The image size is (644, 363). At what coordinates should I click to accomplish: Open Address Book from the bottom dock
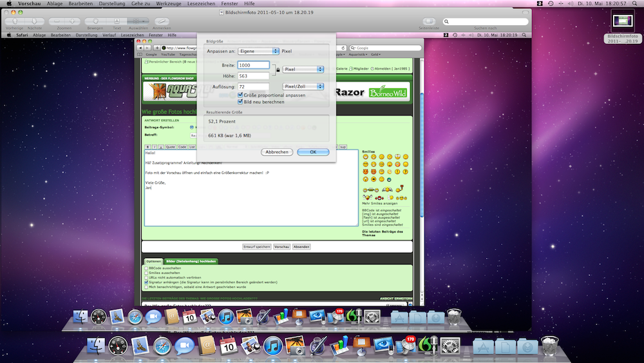coord(207,346)
